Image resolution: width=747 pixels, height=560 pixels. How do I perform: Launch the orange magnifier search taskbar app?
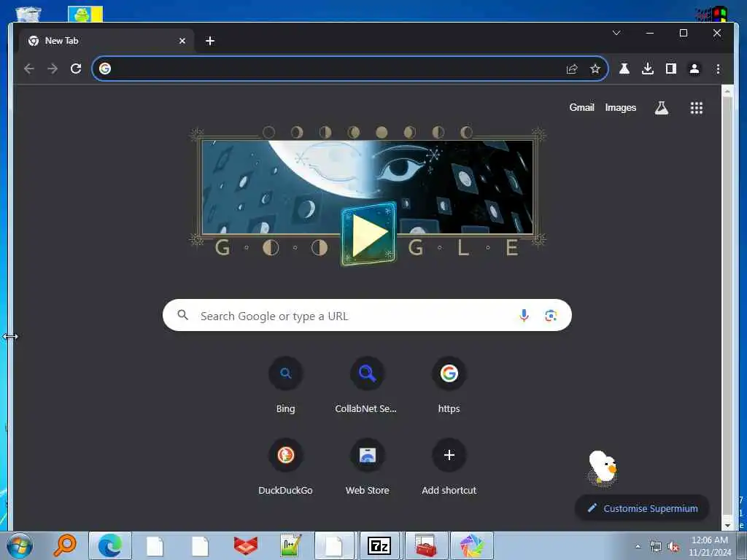pyautogui.click(x=65, y=545)
